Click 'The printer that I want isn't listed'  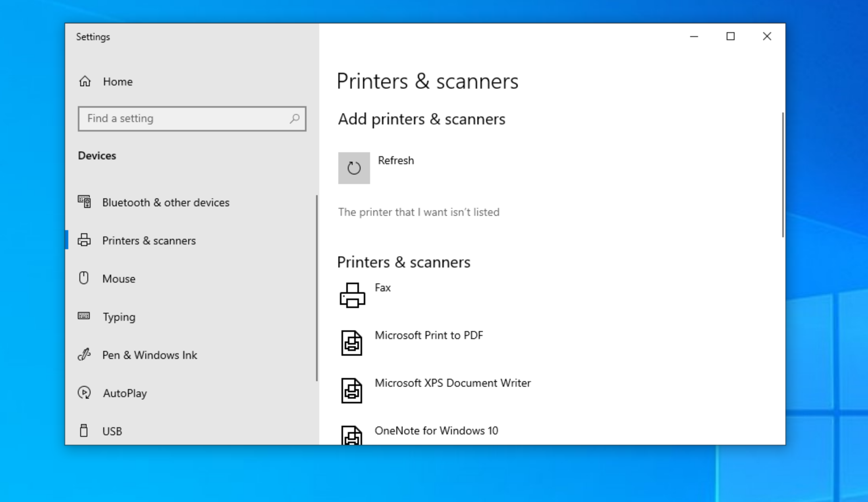[x=419, y=212]
